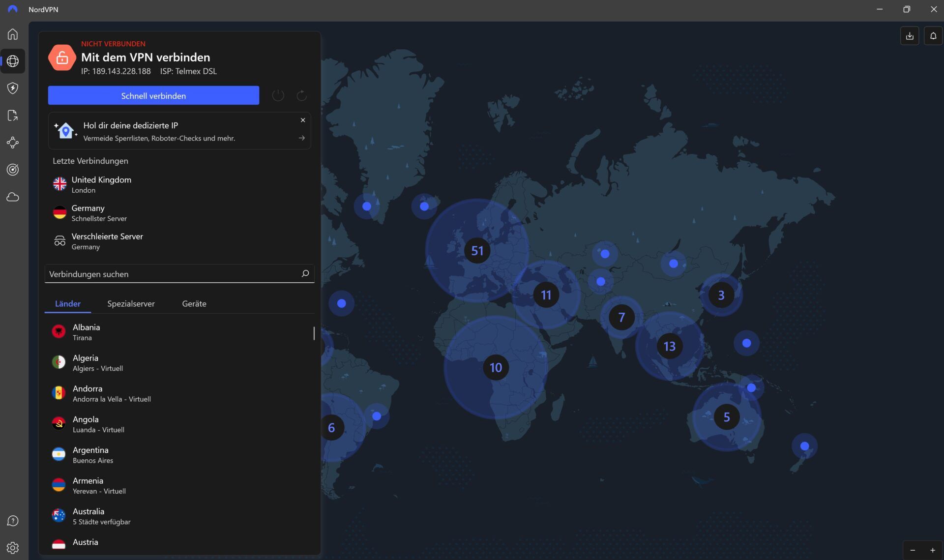Click the Australia cluster marked 5
The height and width of the screenshot is (560, 944).
(x=726, y=417)
